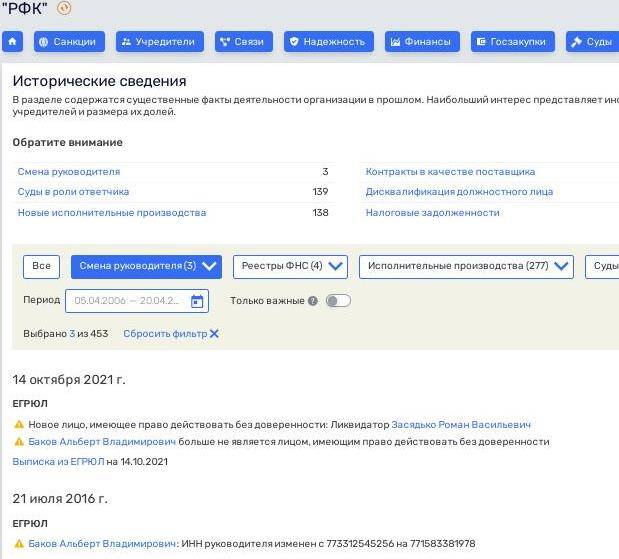Open Новые исполнительные производства link
Screen dimensions: 619x559
(x=112, y=213)
